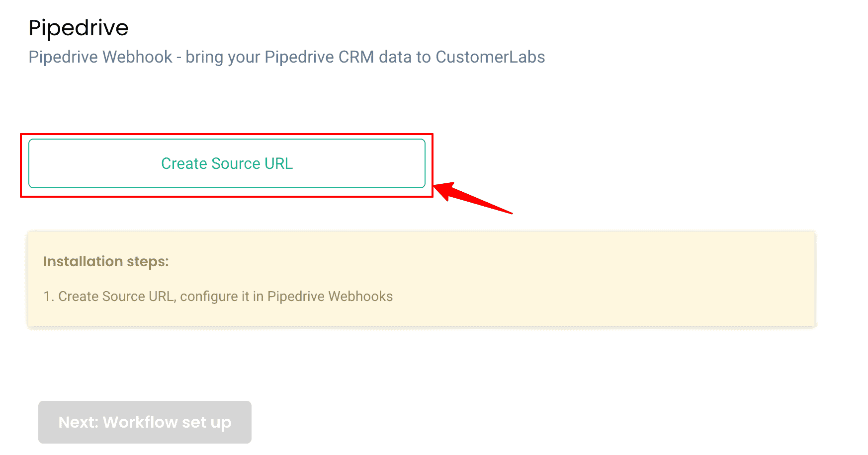This screenshot has width=868, height=455.
Task: Click the outlined Source URL creation field
Action: [x=226, y=163]
